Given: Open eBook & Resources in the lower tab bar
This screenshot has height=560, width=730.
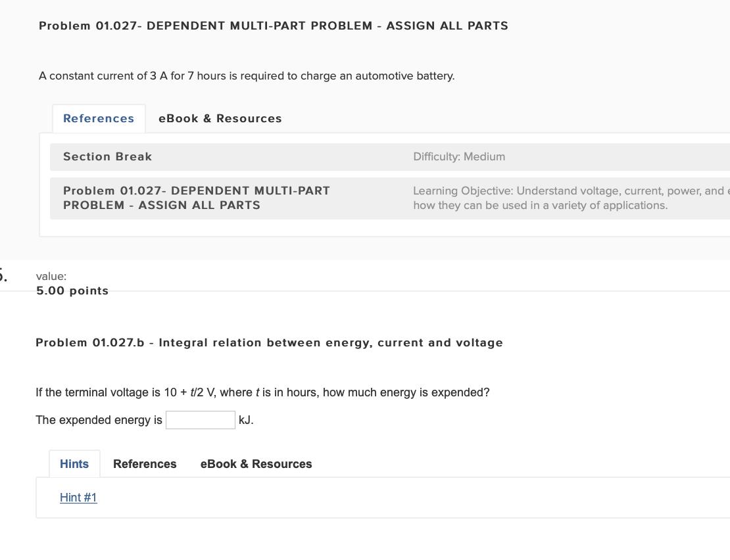Looking at the screenshot, I should (x=256, y=463).
